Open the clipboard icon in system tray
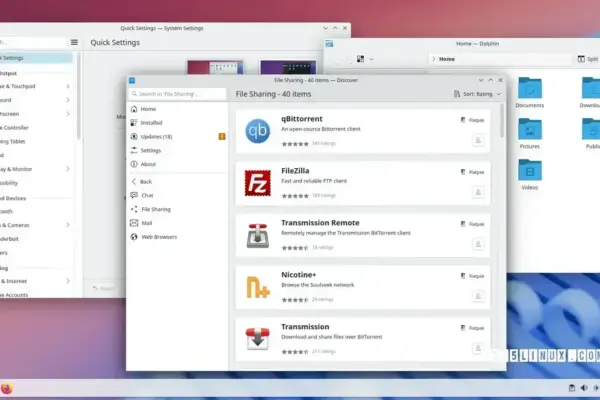 [572, 388]
